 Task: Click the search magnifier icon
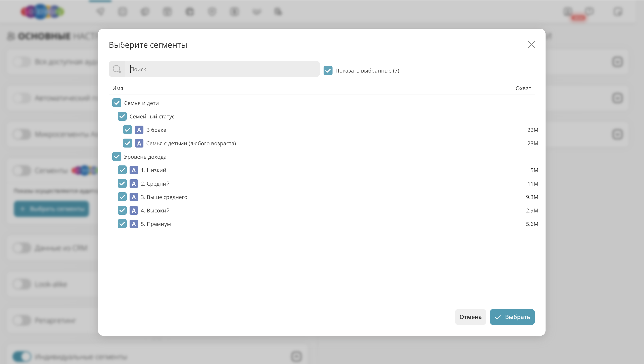[117, 69]
